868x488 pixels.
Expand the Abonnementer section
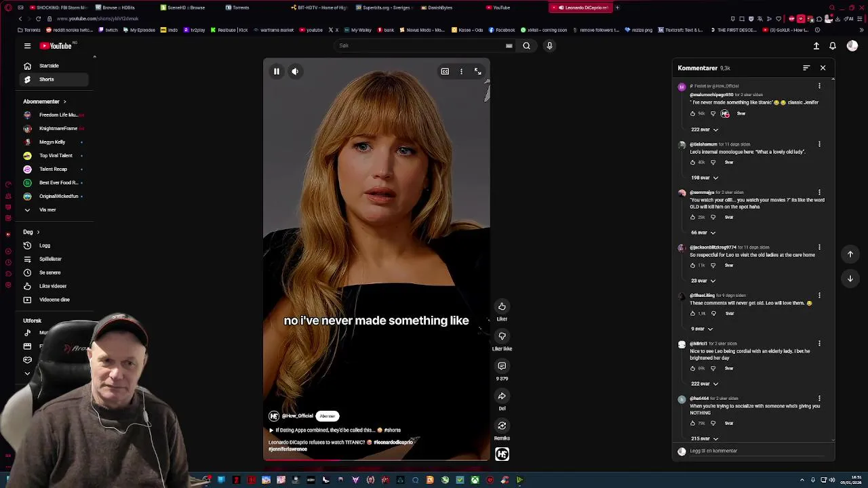click(x=45, y=102)
